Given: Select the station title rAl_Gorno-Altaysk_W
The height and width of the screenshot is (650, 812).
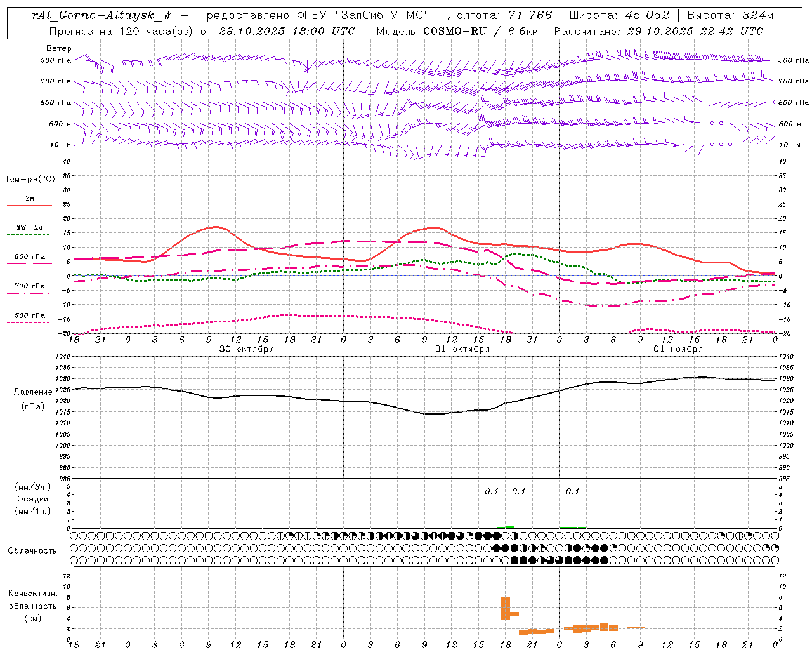Looking at the screenshot, I should (102, 15).
